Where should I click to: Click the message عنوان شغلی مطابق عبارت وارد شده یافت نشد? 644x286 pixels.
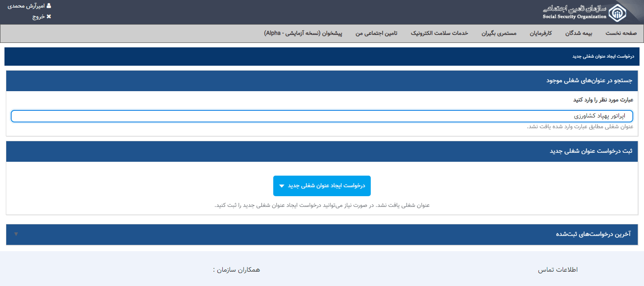coord(580,126)
